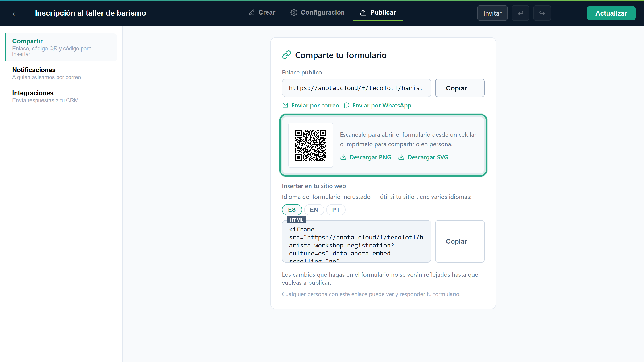Click the Insertar en tu sitio web heading
The height and width of the screenshot is (362, 644).
[314, 186]
